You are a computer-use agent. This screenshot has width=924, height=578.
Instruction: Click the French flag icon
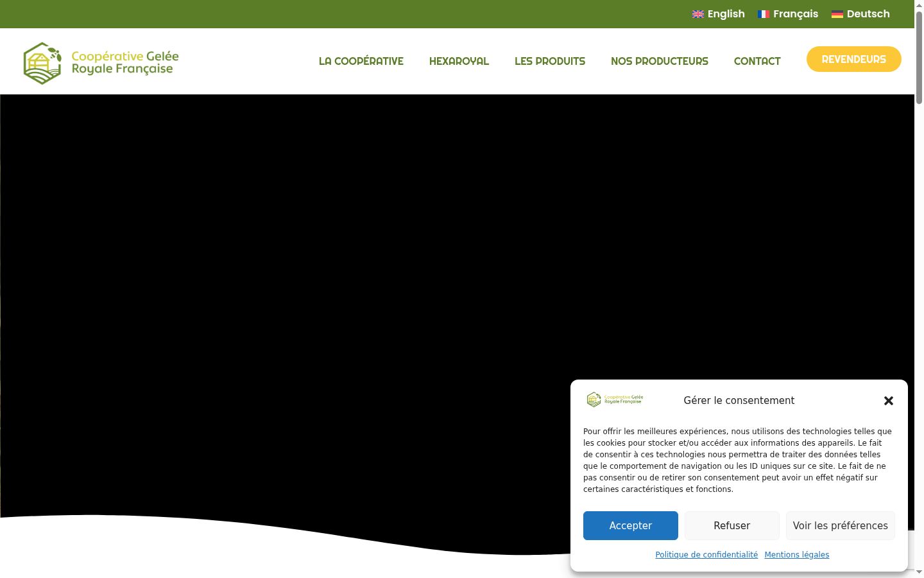pos(764,14)
